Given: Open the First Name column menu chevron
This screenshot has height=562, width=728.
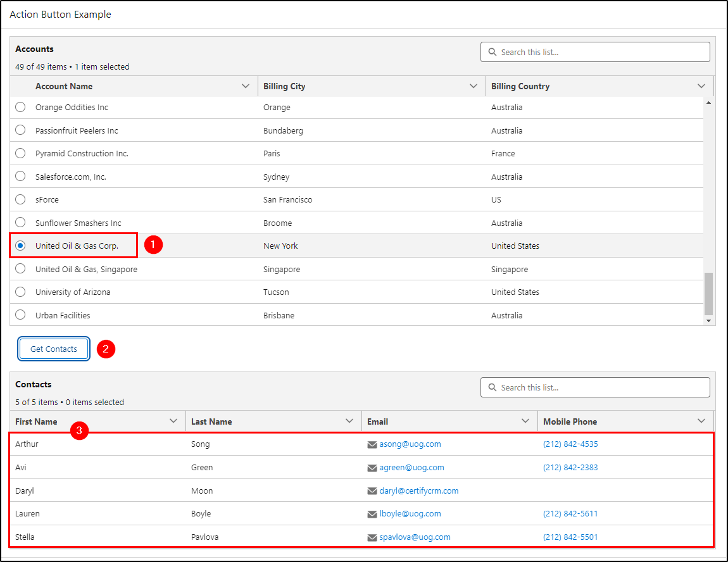Looking at the screenshot, I should [173, 421].
